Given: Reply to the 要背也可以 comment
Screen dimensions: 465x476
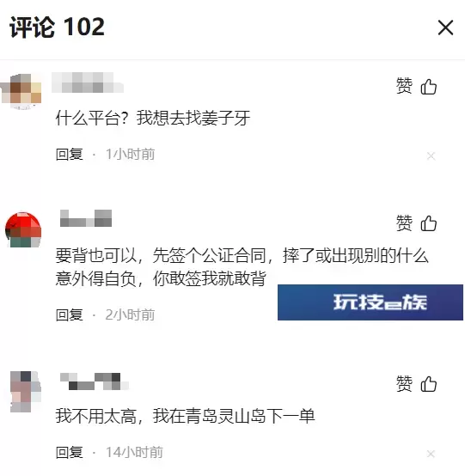Looking at the screenshot, I should (x=70, y=314).
